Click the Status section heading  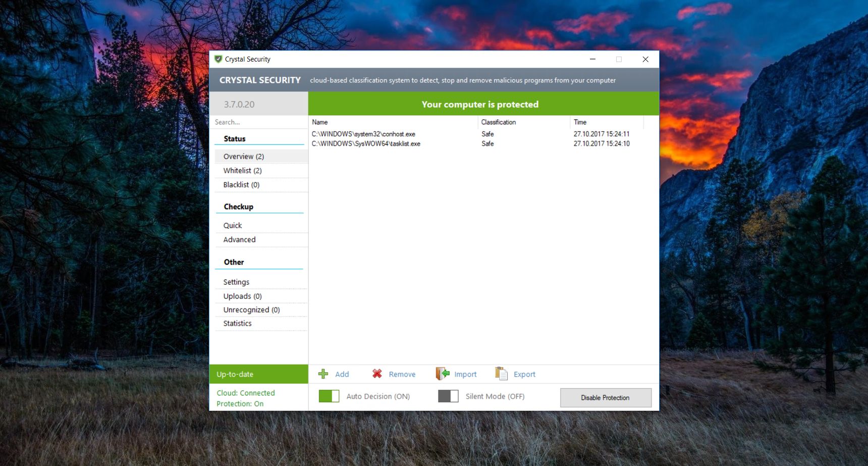click(x=235, y=139)
